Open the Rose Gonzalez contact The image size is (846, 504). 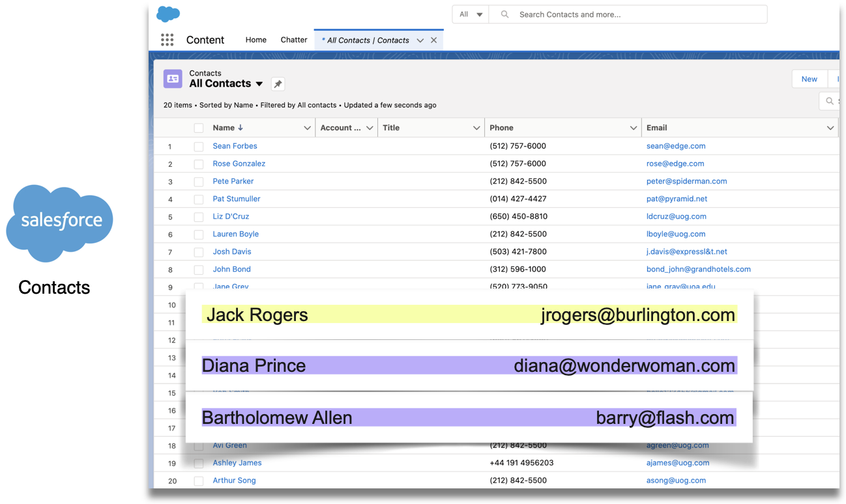click(x=239, y=163)
